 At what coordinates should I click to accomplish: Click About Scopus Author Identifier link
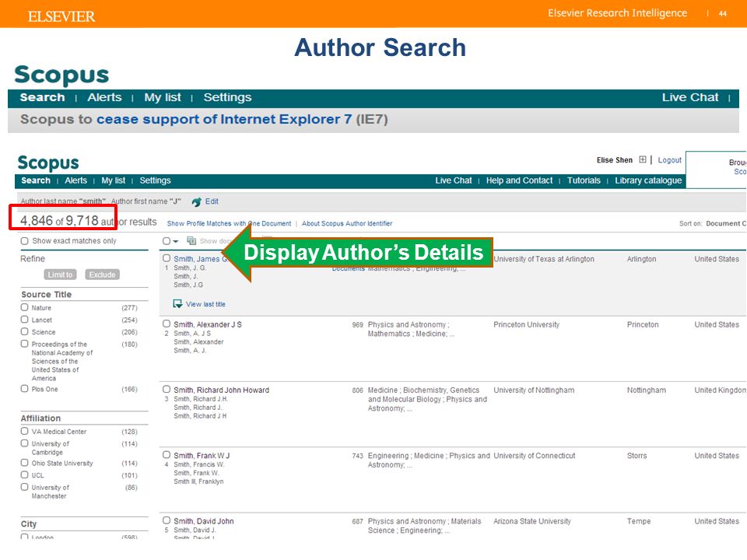(x=347, y=223)
